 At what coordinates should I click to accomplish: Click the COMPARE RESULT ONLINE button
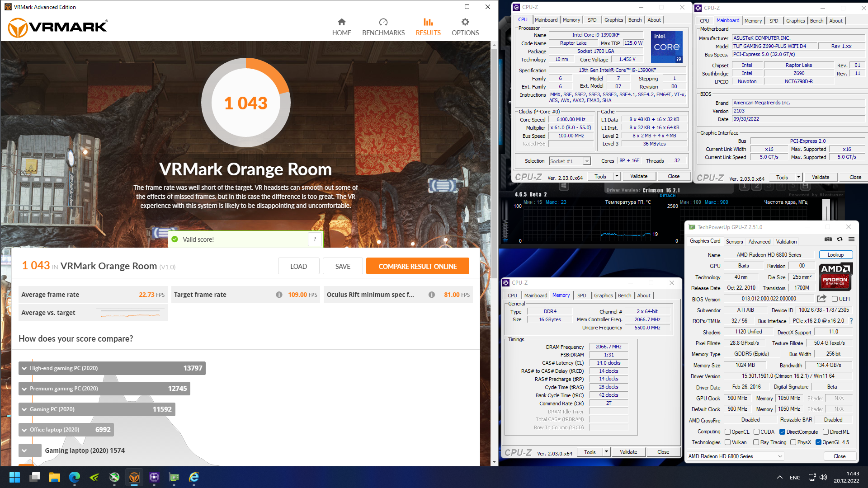(418, 267)
